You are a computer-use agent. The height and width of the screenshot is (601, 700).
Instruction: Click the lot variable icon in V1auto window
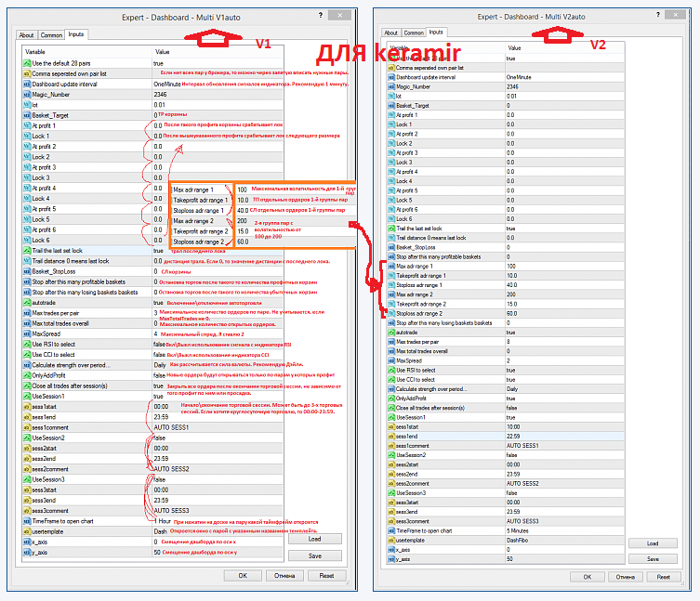coord(27,105)
